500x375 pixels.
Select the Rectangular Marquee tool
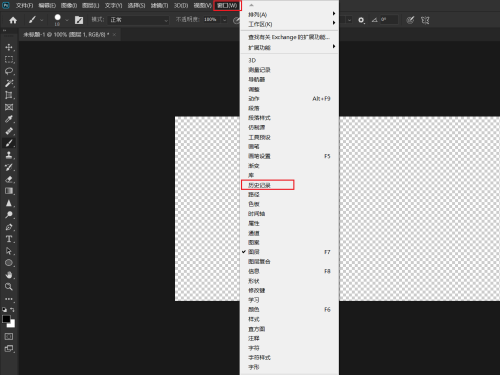click(9, 59)
